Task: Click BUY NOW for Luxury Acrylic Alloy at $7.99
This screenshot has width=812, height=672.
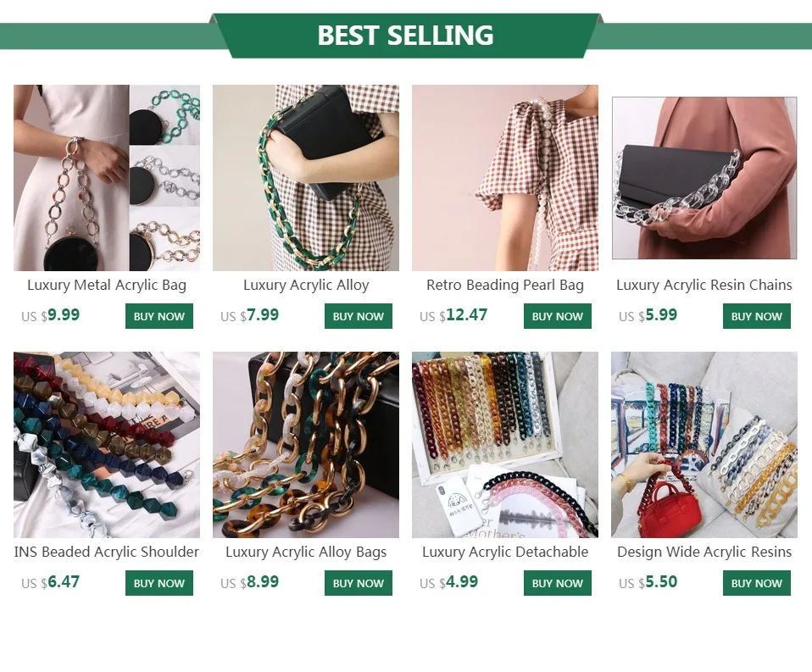Action: [359, 316]
